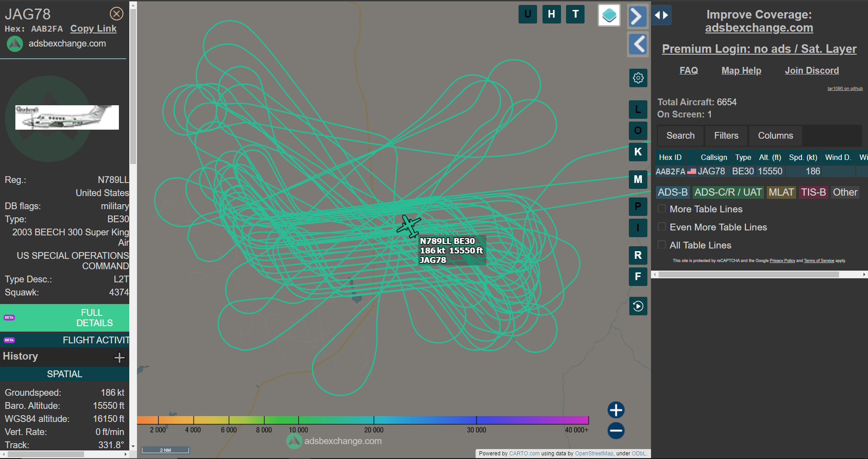The width and height of the screenshot is (868, 459).
Task: Sort table by Type column
Action: (x=743, y=157)
